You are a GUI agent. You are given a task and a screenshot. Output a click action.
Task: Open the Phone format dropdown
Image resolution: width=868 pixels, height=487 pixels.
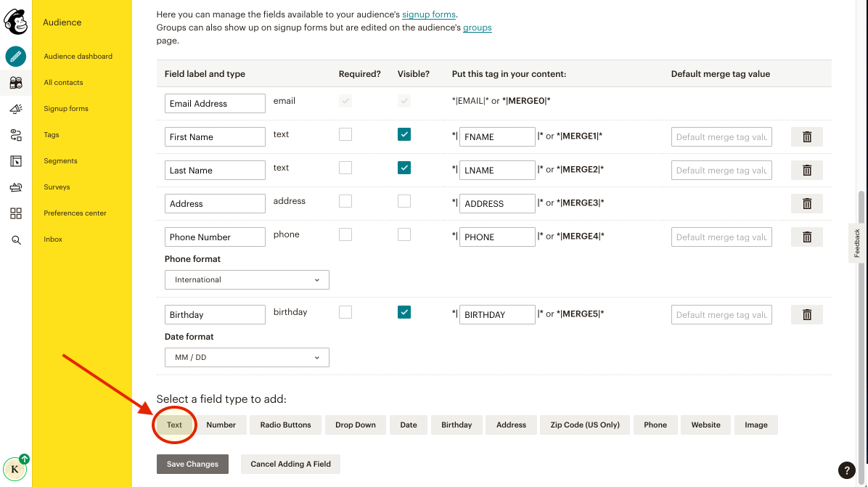coord(247,279)
